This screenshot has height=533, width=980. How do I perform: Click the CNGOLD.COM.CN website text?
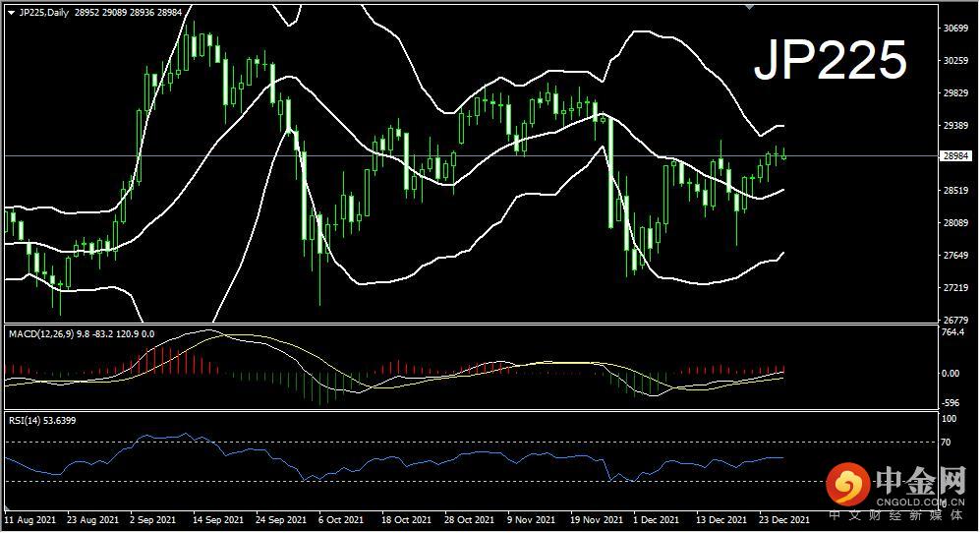tap(920, 503)
